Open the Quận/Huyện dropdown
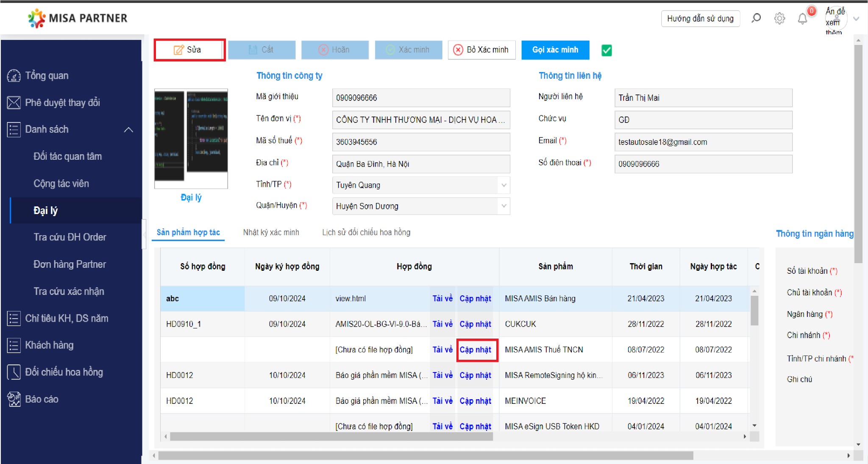The width and height of the screenshot is (868, 464). pos(504,206)
